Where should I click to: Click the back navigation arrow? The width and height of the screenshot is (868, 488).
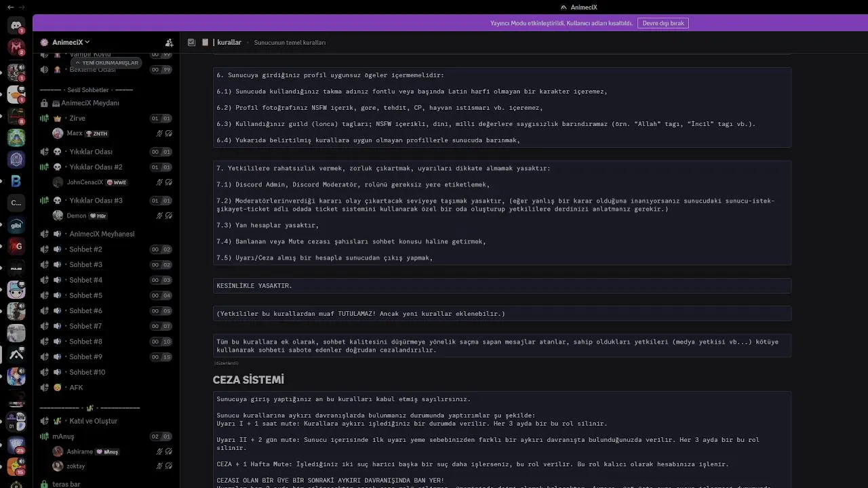[10, 7]
